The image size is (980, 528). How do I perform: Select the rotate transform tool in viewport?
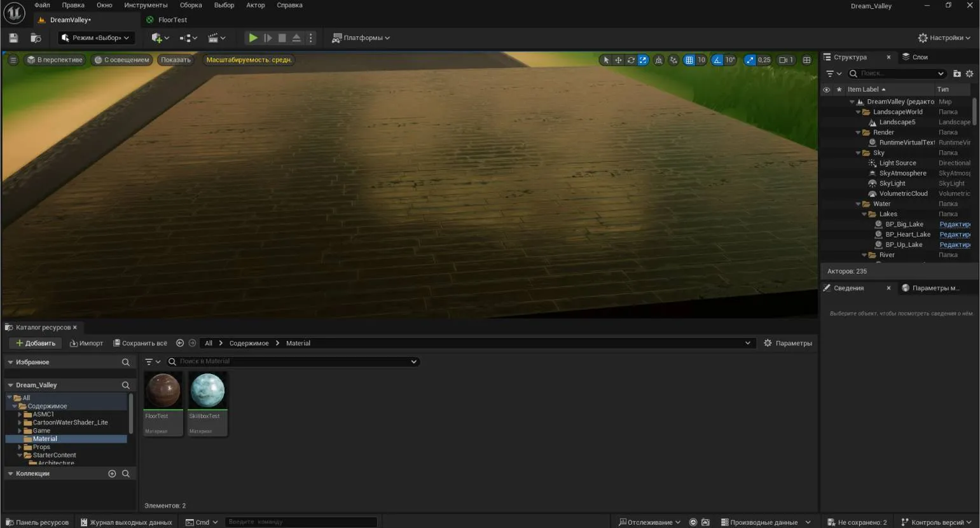click(630, 60)
